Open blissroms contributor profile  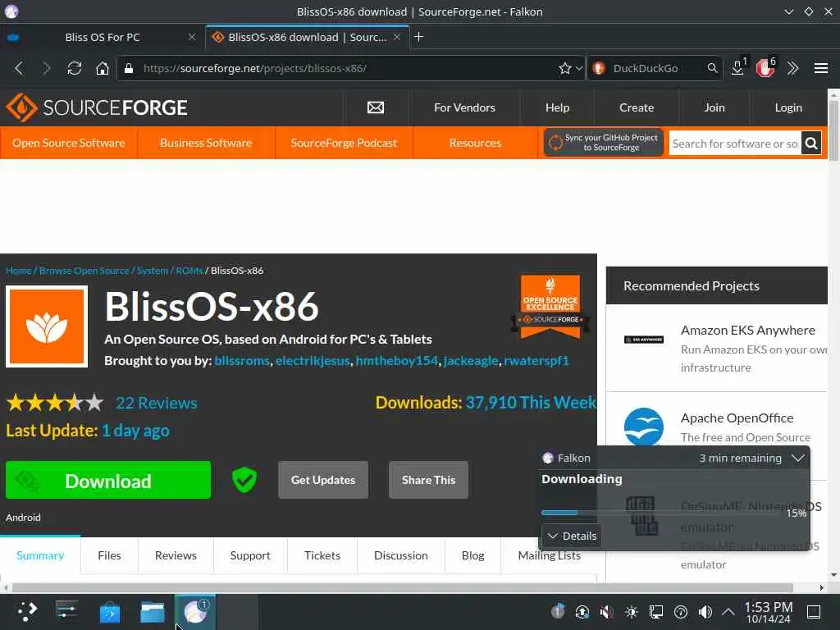242,361
